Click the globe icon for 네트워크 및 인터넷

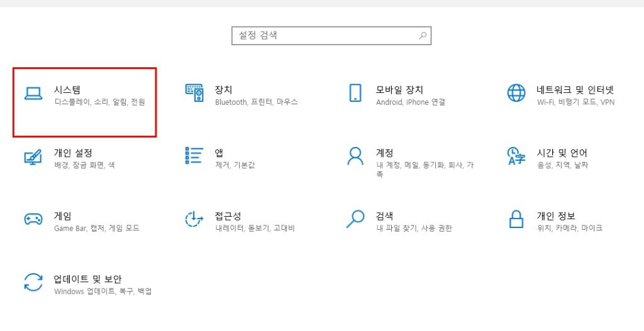[x=516, y=93]
